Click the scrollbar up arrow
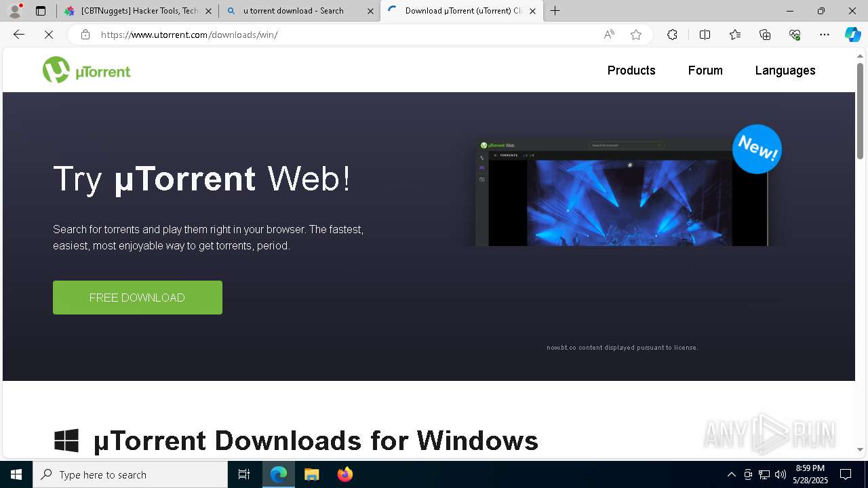The height and width of the screenshot is (488, 868). coord(860,55)
